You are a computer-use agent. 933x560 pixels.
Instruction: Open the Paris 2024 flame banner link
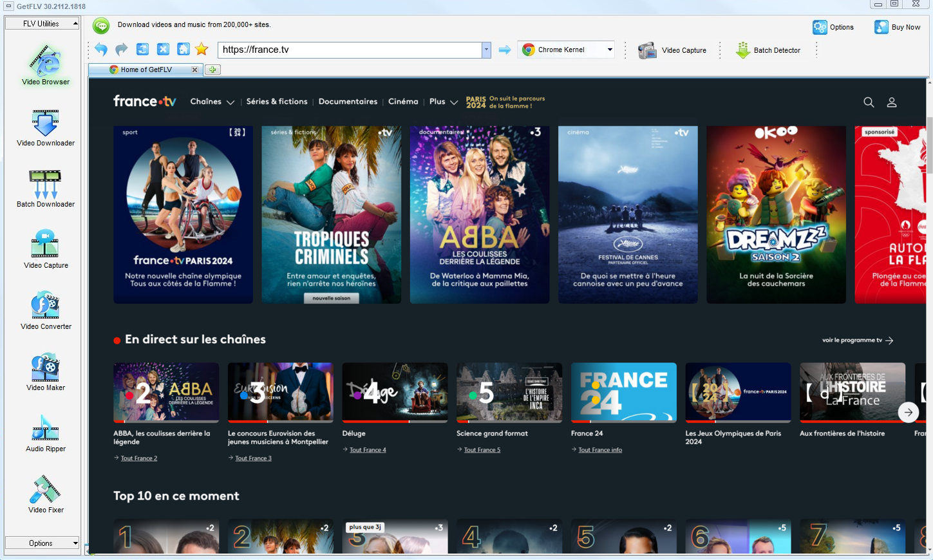(505, 102)
